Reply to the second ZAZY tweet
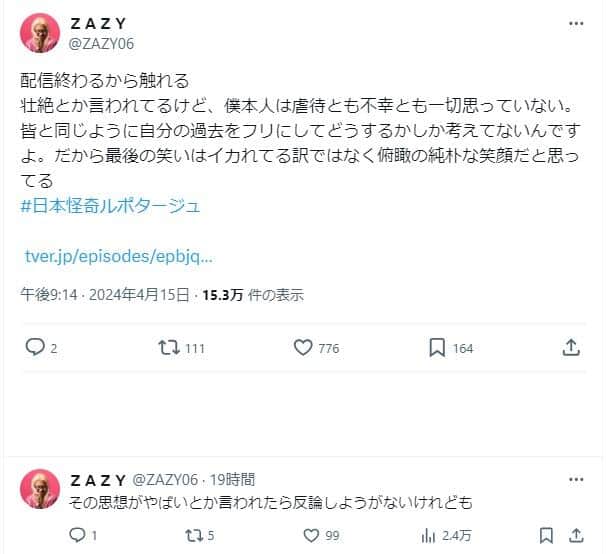This screenshot has width=606, height=554. 78,535
